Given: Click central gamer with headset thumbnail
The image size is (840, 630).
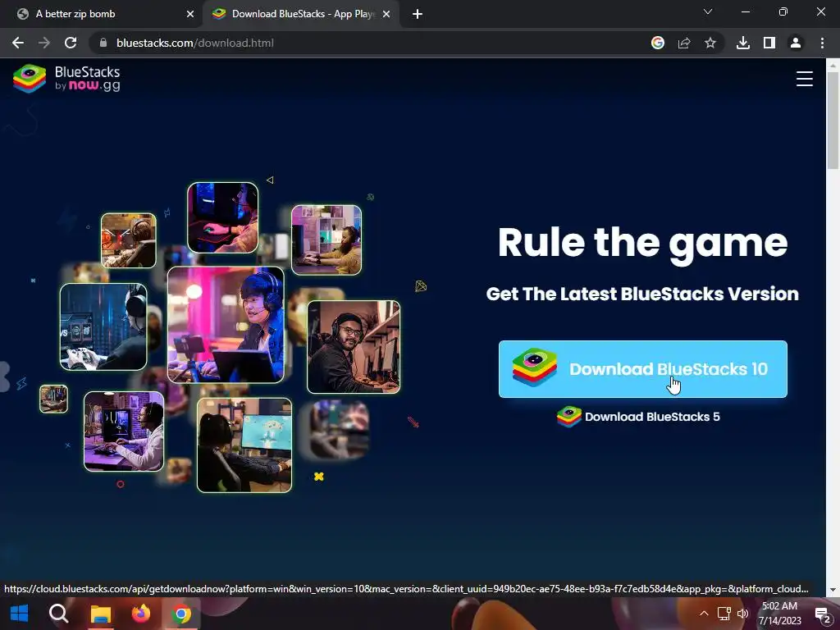Looking at the screenshot, I should coord(226,325).
